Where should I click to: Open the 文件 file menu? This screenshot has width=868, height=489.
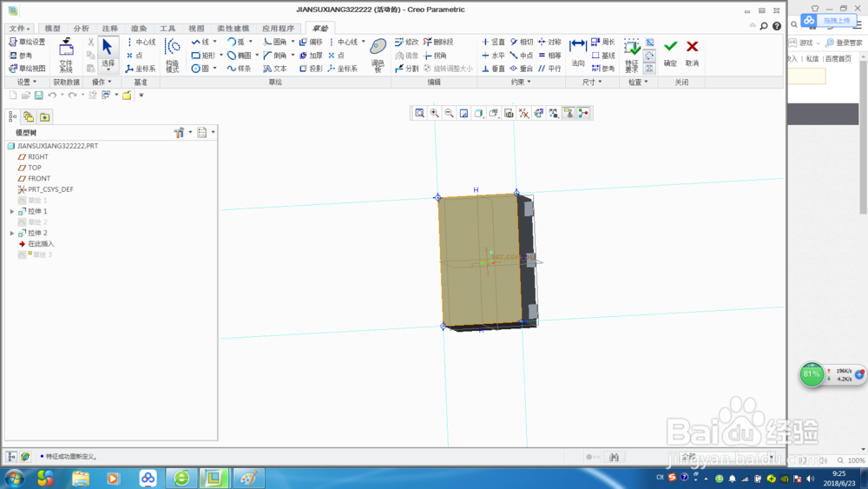pyautogui.click(x=19, y=29)
